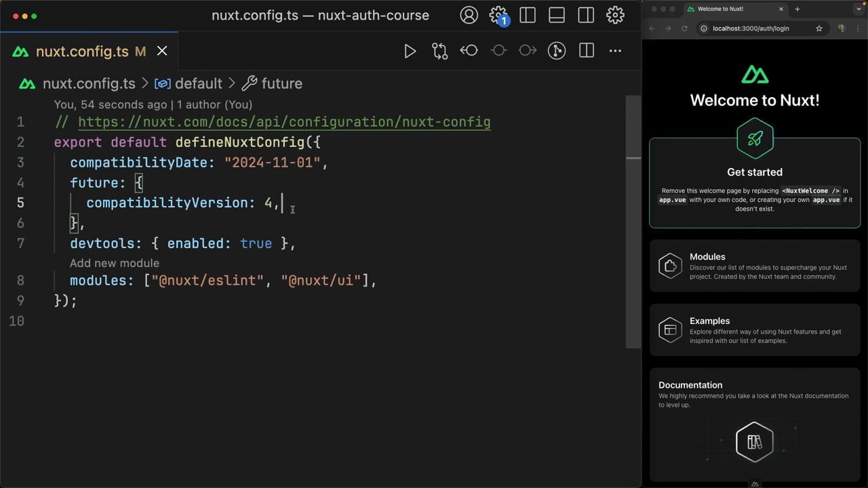Open changes compare icon in editor toolbar

(x=439, y=51)
